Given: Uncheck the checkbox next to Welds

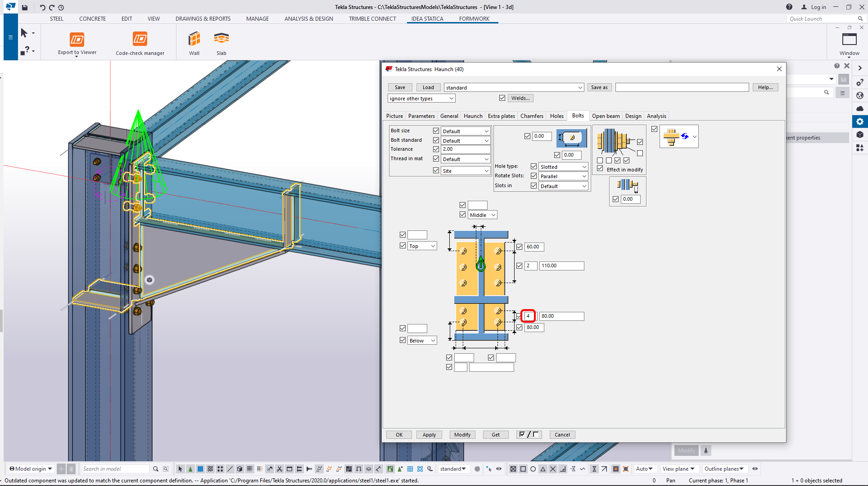Looking at the screenshot, I should pyautogui.click(x=502, y=98).
